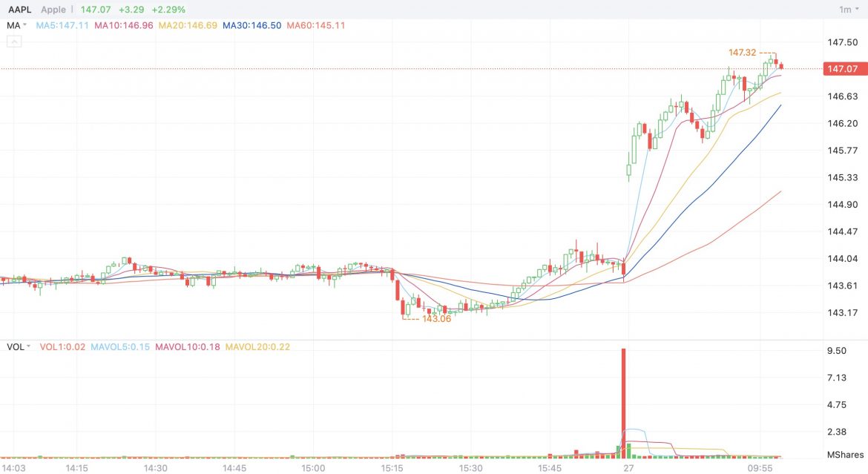Click the MAVOL5 volume legend label
Image resolution: width=868 pixels, height=474 pixels.
[x=120, y=346]
